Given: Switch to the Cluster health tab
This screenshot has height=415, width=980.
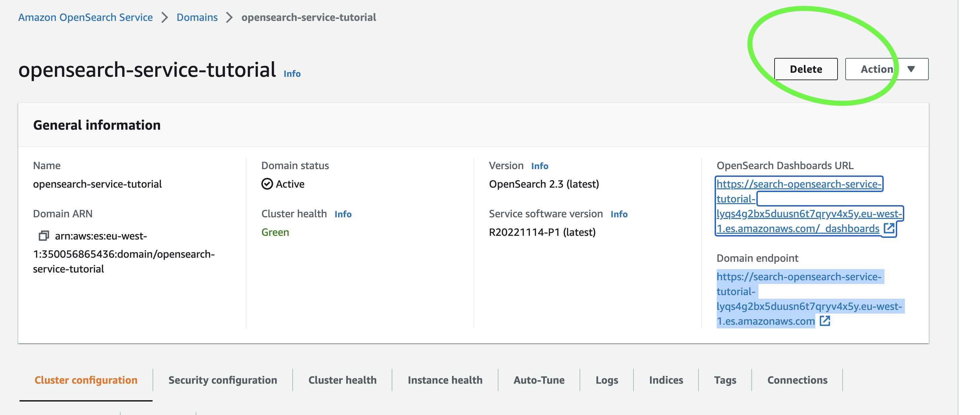Looking at the screenshot, I should [x=342, y=380].
